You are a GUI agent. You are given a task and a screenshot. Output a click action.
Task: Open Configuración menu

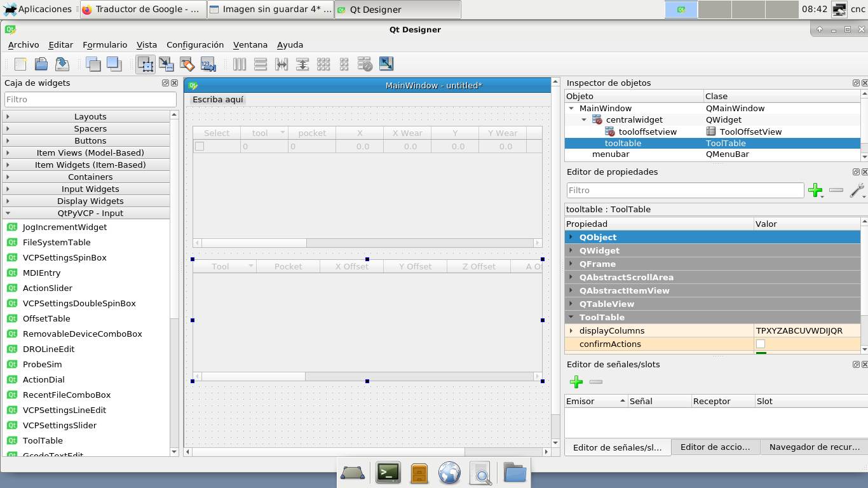coord(195,44)
